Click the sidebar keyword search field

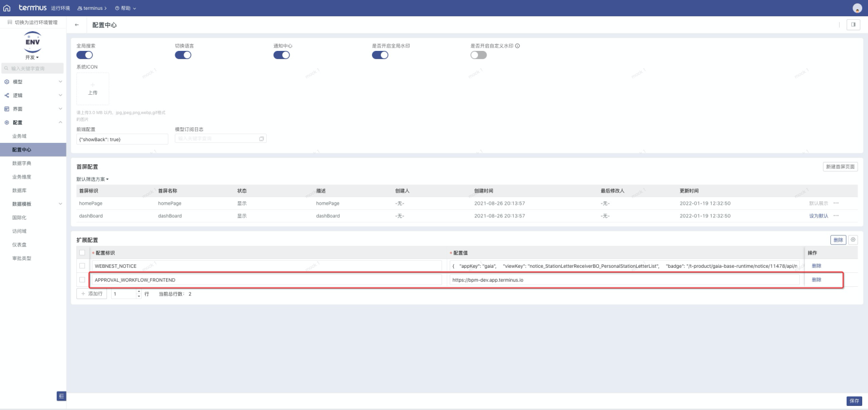coord(33,68)
